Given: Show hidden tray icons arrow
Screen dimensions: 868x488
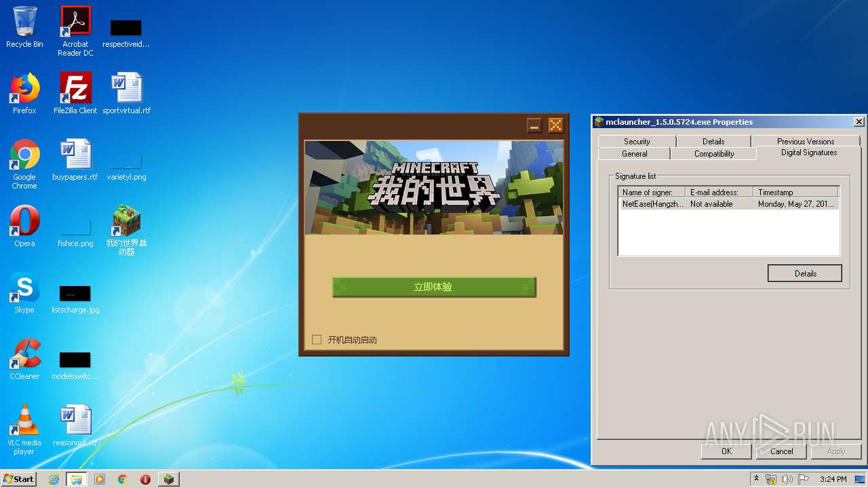Looking at the screenshot, I should (757, 479).
